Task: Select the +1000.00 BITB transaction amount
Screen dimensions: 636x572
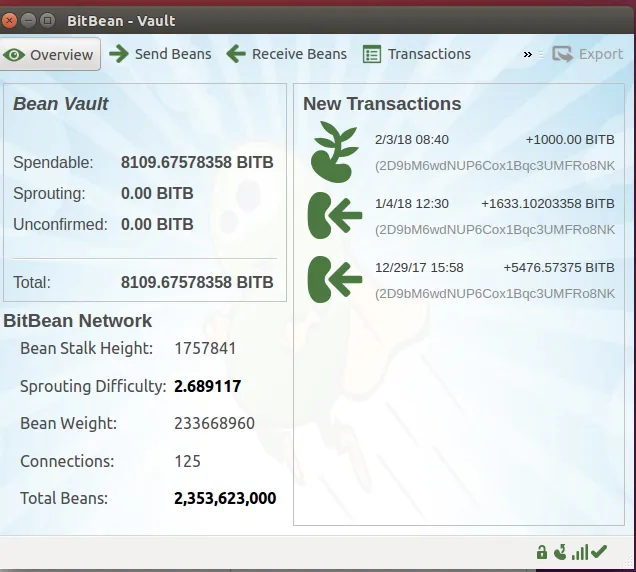Action: click(570, 140)
